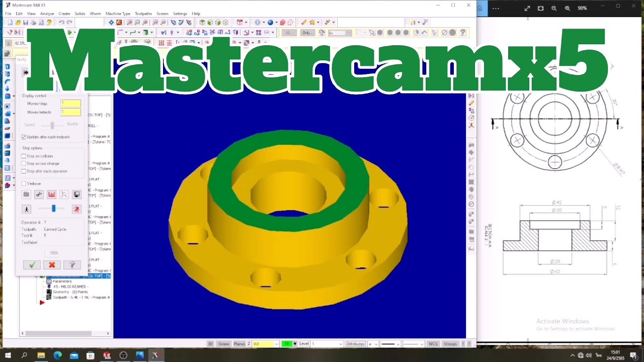The width and height of the screenshot is (644, 362).
Task: Collapse the selected operation tree node
Action: 37,276
